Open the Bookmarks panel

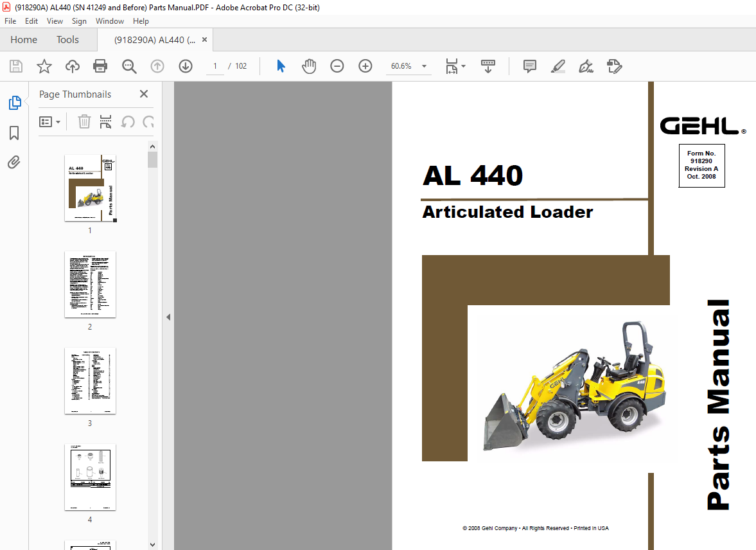coord(14,132)
